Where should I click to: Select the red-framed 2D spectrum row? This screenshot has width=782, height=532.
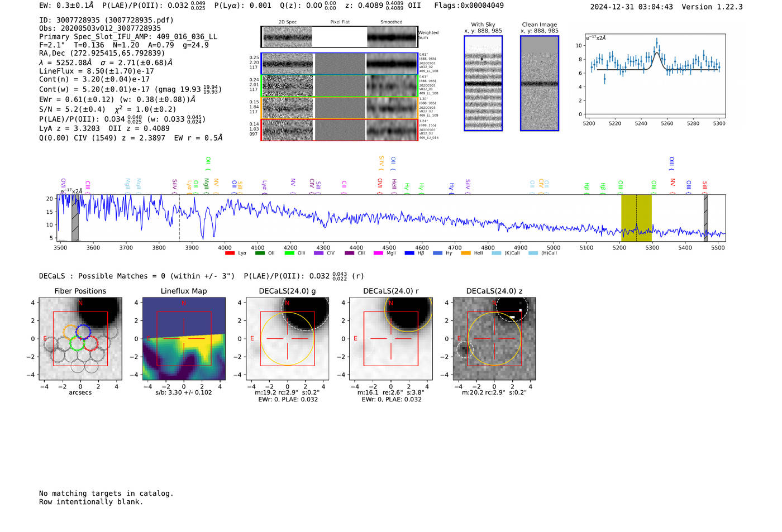340,130
